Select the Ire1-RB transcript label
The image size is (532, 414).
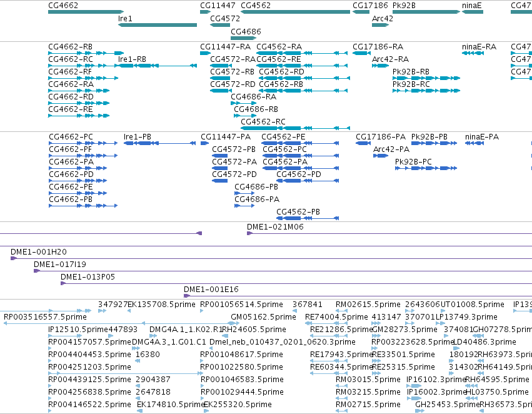(x=132, y=59)
